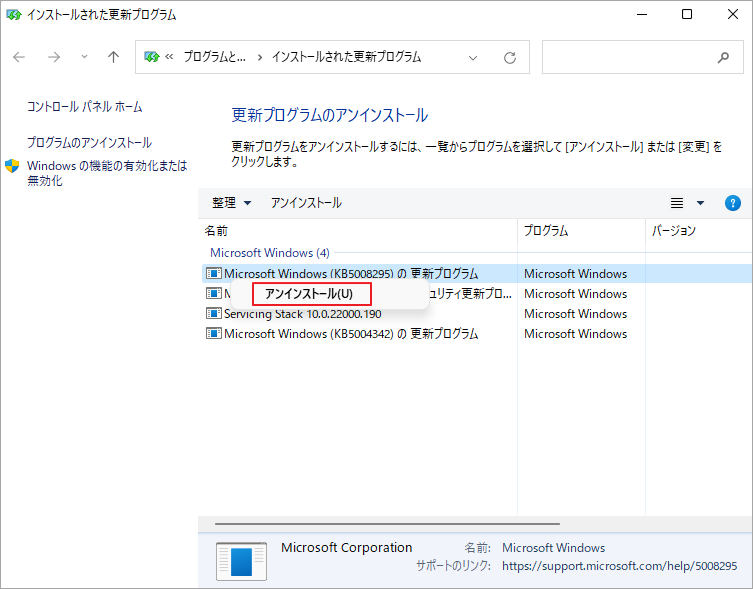The height and width of the screenshot is (589, 753).
Task: Click Microsoft Corporation in details pane
Action: [x=347, y=547]
